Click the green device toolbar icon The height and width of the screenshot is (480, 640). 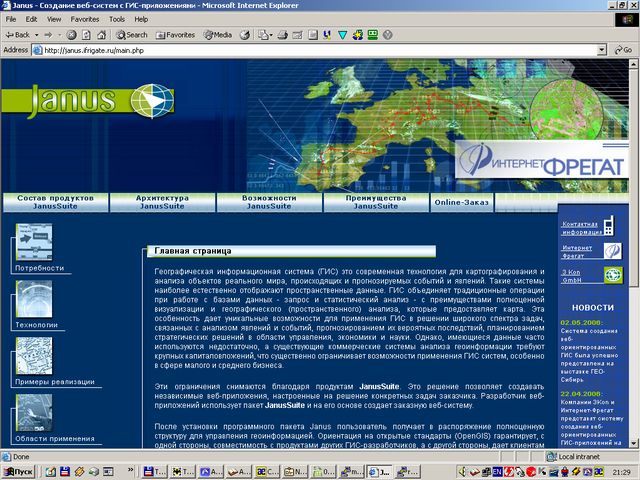click(x=373, y=35)
